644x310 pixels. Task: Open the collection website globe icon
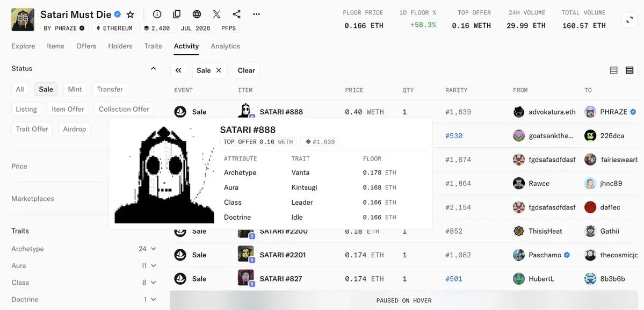(x=197, y=15)
